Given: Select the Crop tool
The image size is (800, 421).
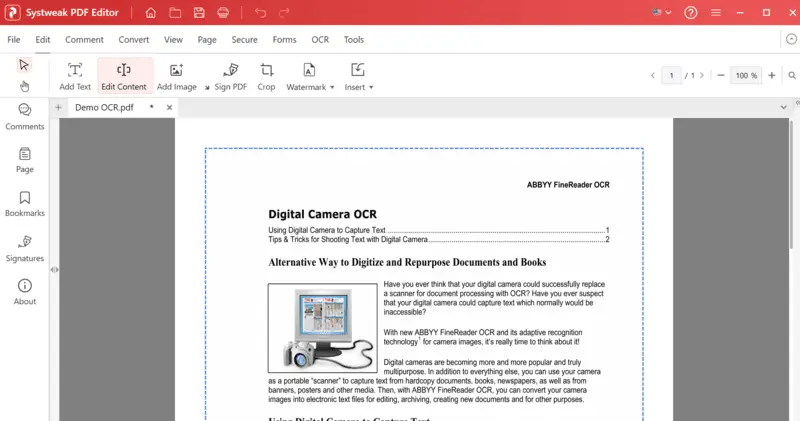Looking at the screenshot, I should [266, 77].
